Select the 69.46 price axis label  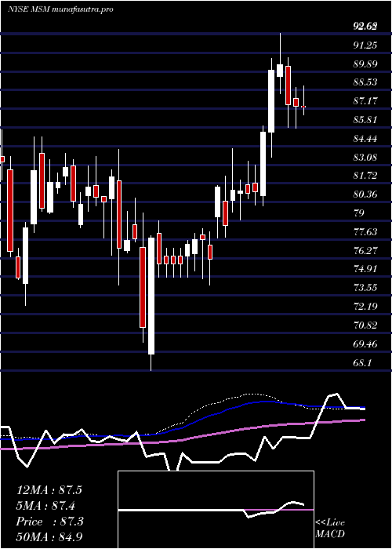(x=365, y=344)
